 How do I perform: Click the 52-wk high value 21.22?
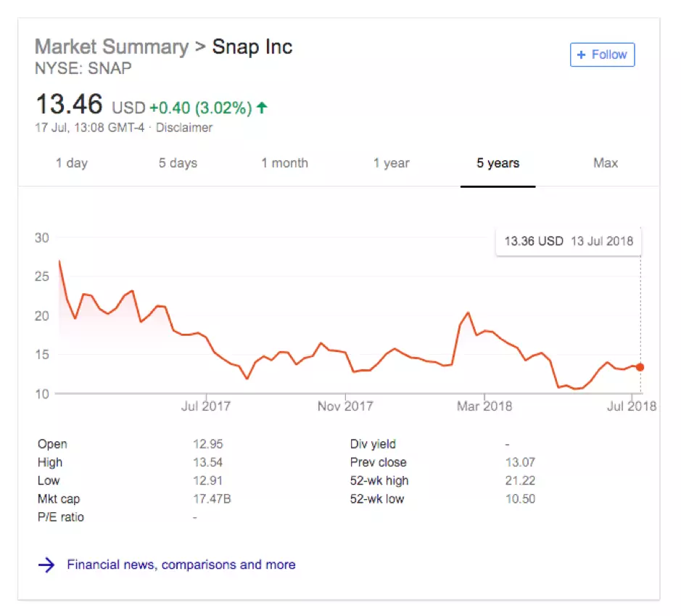click(x=519, y=480)
